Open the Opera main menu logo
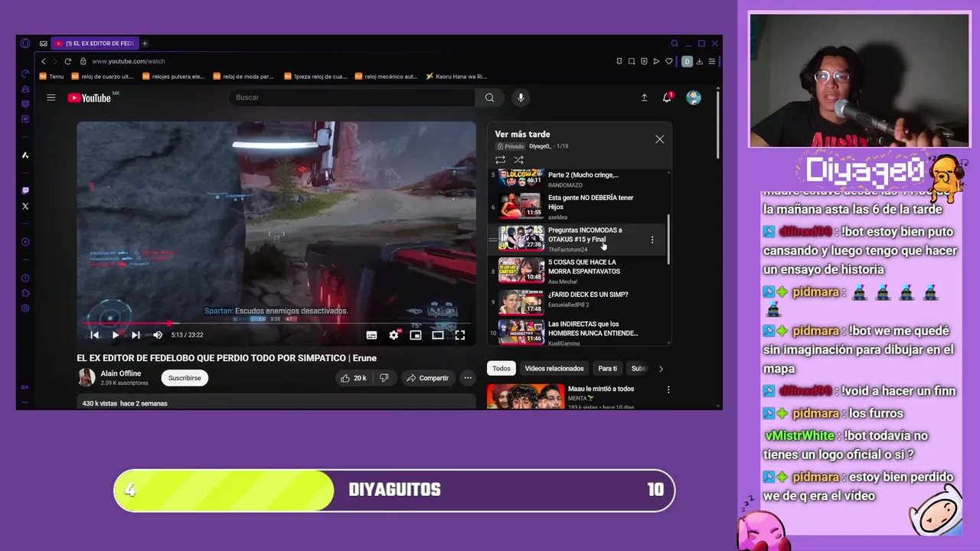 (25, 44)
